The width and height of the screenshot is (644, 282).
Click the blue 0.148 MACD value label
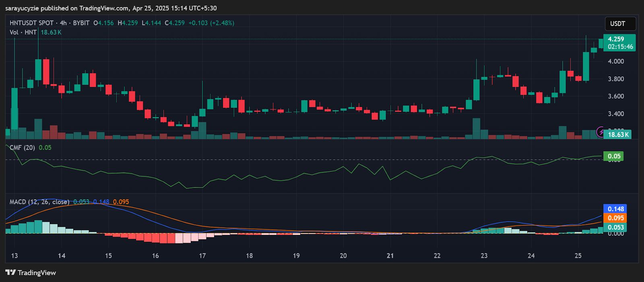(615, 209)
